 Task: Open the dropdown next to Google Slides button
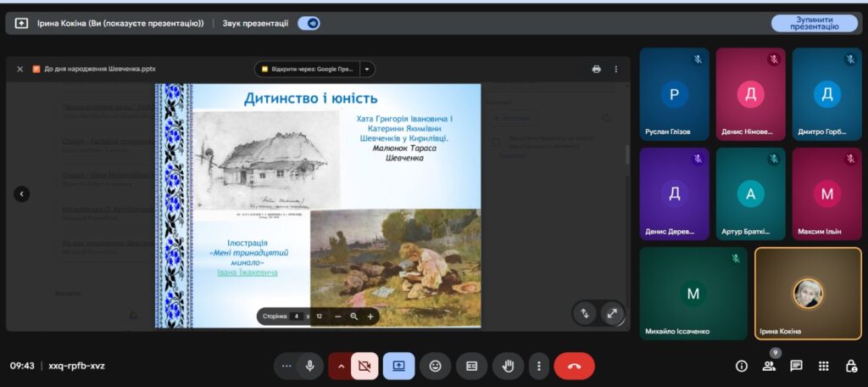[367, 69]
